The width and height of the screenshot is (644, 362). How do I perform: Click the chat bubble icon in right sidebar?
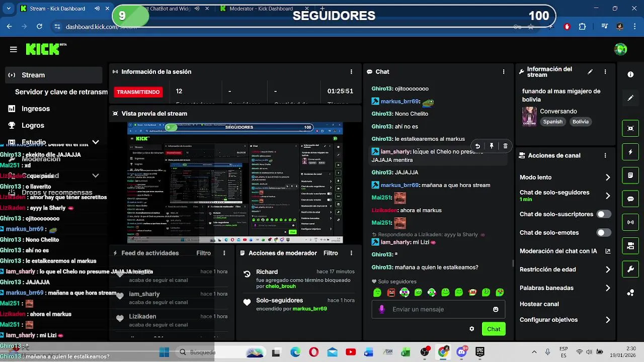coord(630,199)
